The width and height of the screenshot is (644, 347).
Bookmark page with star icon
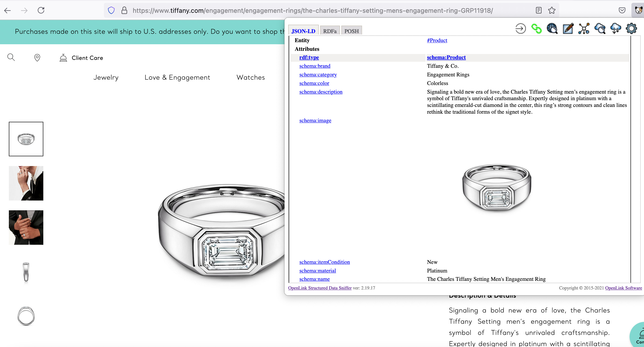pos(552,10)
